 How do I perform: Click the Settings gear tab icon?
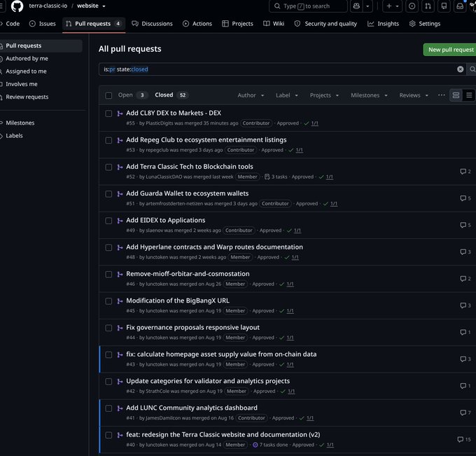(412, 24)
